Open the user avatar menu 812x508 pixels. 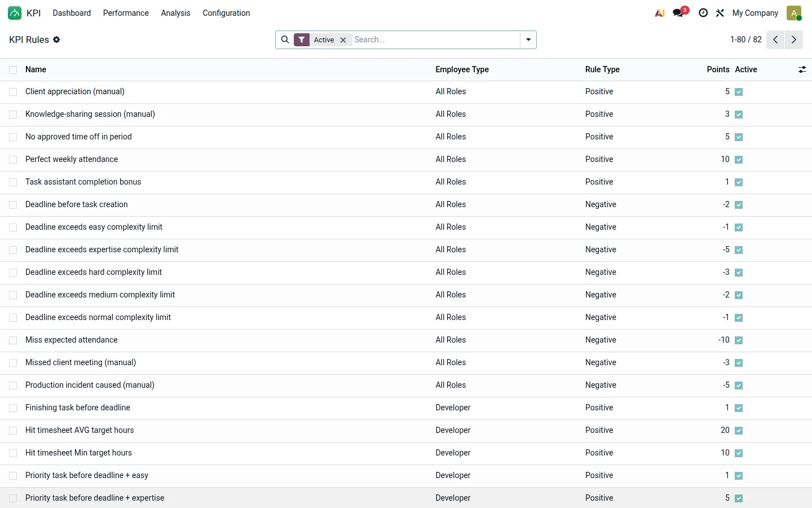pos(794,13)
